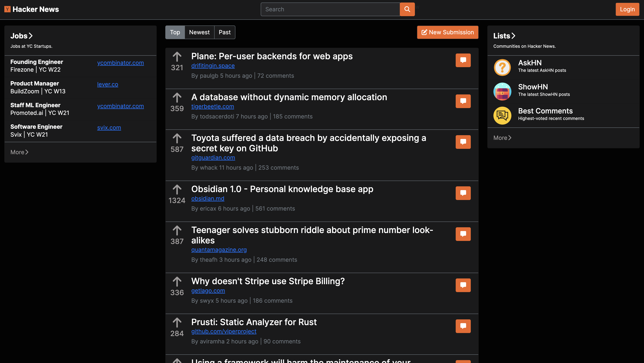644x363 pixels.
Task: Click the Past tab
Action: tap(225, 32)
